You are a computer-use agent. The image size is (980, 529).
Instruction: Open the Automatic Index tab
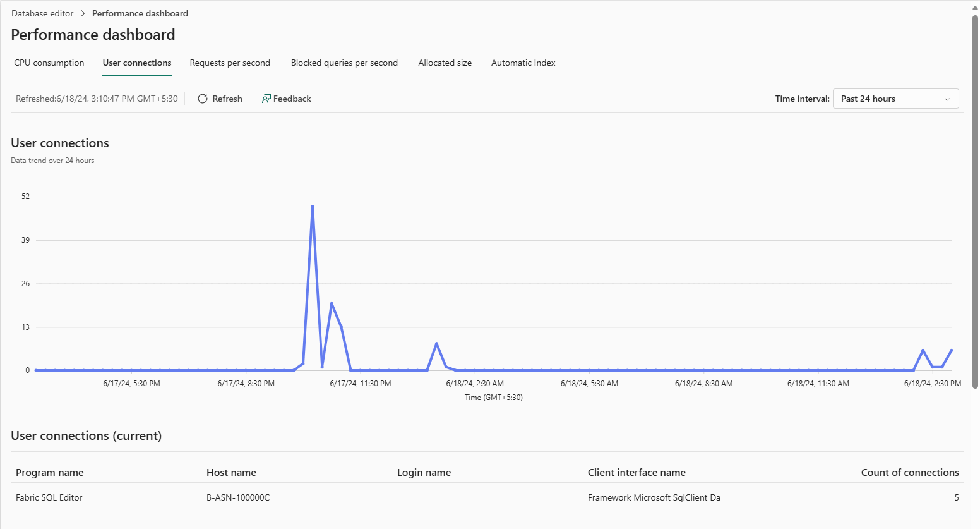(x=523, y=63)
